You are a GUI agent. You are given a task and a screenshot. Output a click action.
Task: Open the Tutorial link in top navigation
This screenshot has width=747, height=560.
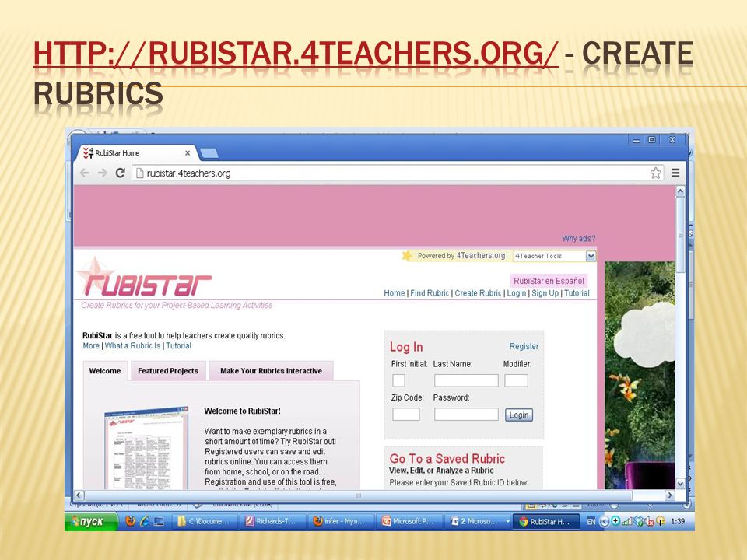[577, 293]
